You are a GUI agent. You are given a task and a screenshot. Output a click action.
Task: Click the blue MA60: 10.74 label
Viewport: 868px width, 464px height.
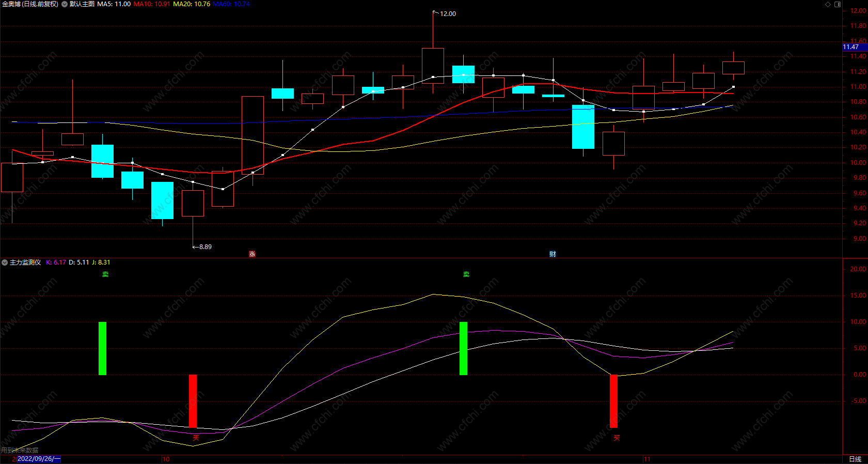coord(231,4)
